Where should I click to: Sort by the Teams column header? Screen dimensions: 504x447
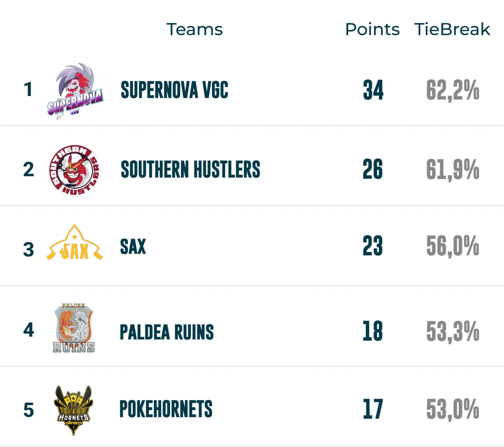[194, 29]
